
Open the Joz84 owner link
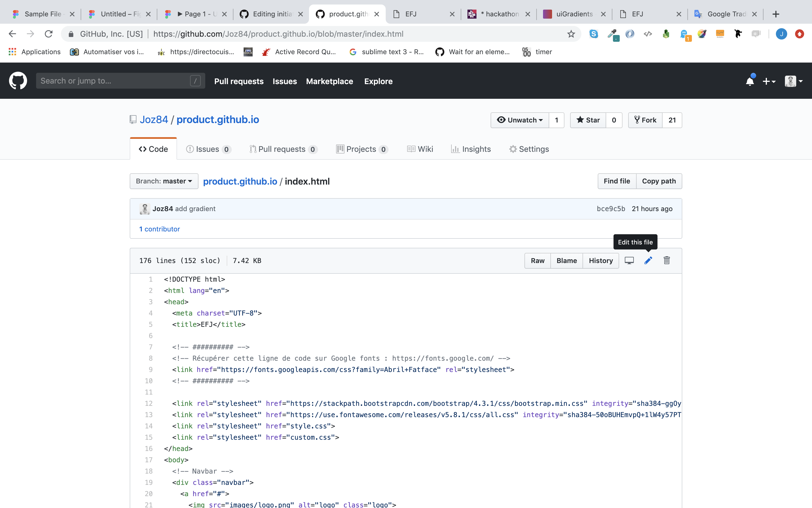pyautogui.click(x=154, y=120)
